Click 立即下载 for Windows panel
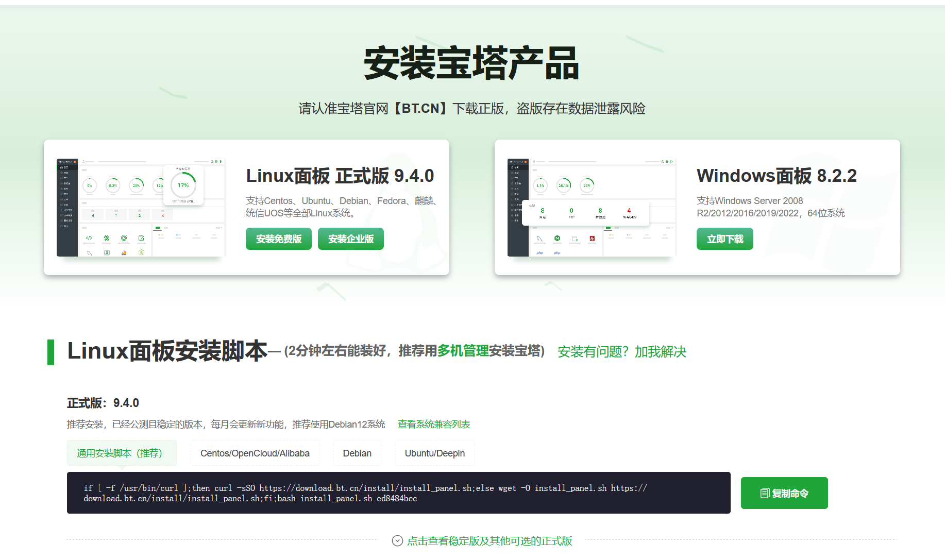The width and height of the screenshot is (945, 560). pos(724,239)
